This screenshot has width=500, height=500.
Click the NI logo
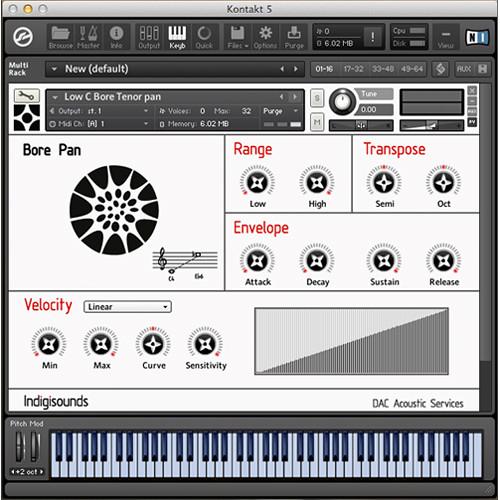click(x=477, y=37)
